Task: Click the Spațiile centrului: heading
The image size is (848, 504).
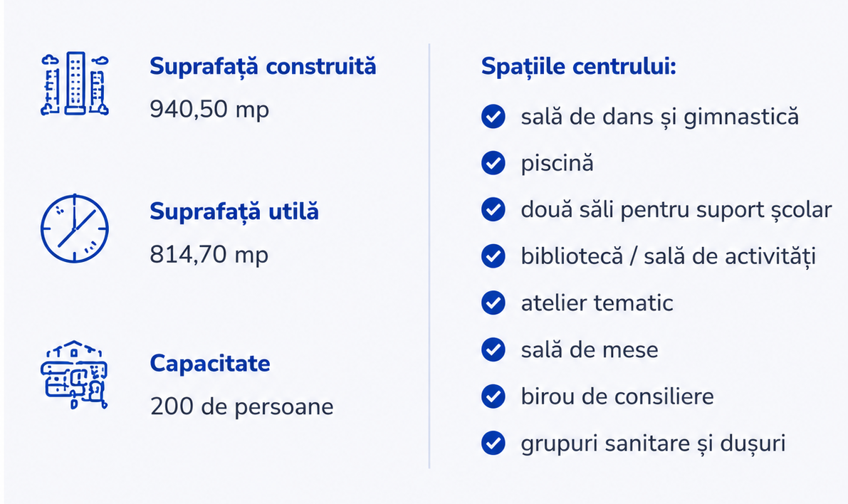Action: tap(579, 67)
